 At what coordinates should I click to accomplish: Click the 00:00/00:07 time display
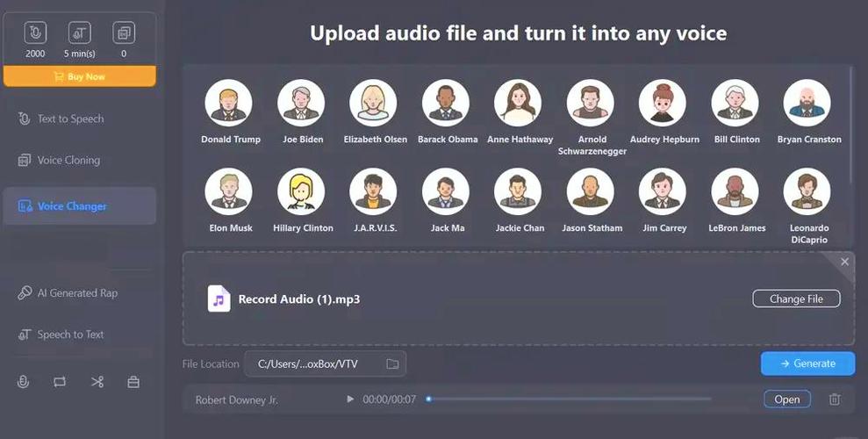pyautogui.click(x=389, y=399)
